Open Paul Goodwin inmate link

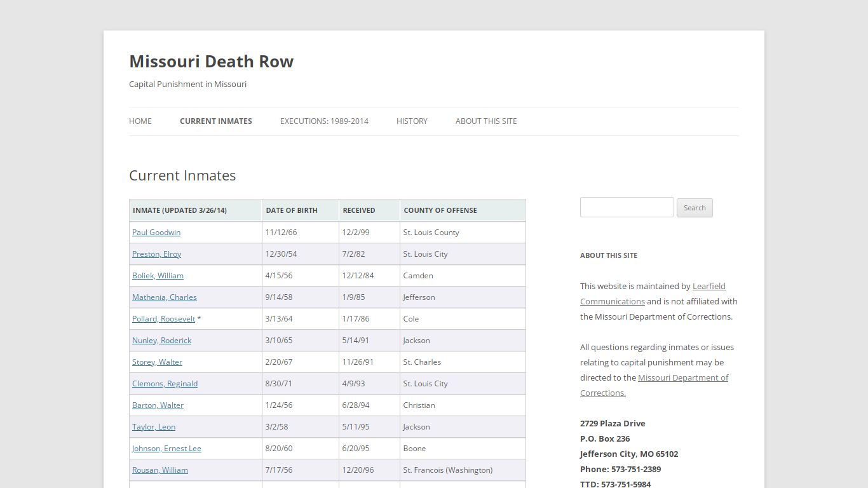tap(156, 233)
